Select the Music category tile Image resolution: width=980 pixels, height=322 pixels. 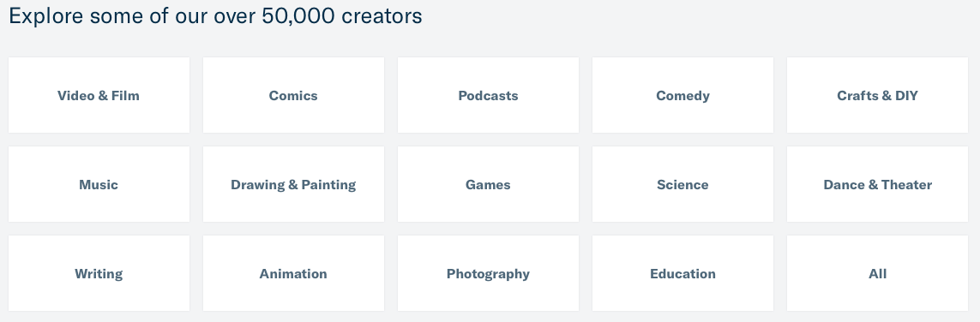(99, 184)
